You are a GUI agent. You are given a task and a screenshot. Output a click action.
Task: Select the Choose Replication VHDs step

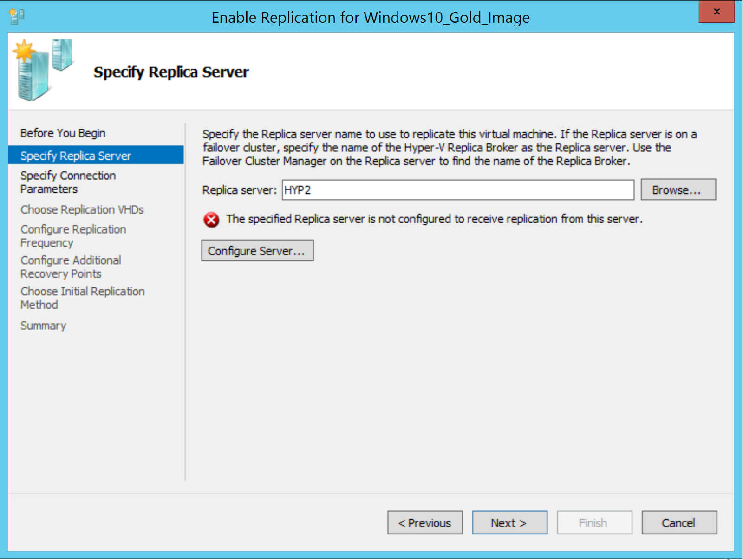click(82, 210)
